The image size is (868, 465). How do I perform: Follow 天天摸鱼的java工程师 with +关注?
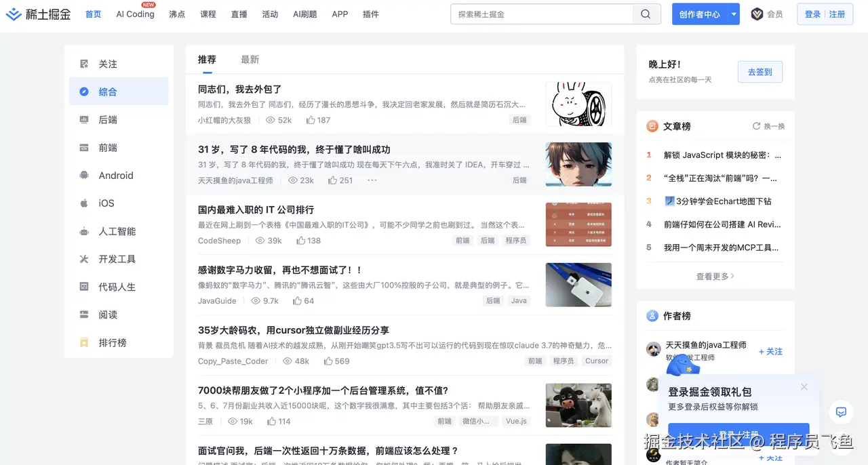[x=770, y=351]
